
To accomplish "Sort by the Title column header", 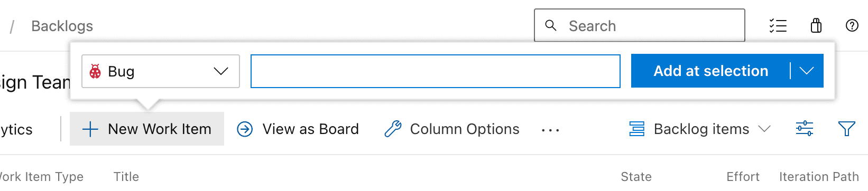I will click(x=126, y=177).
